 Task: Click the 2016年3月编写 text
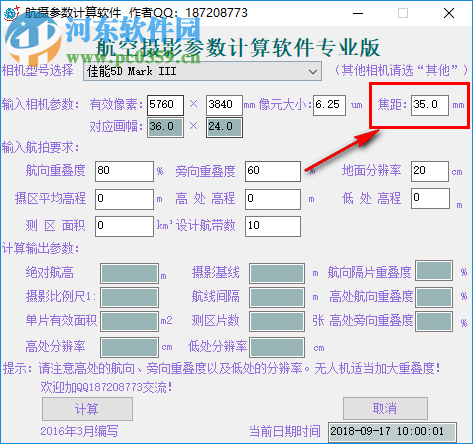[x=79, y=431]
